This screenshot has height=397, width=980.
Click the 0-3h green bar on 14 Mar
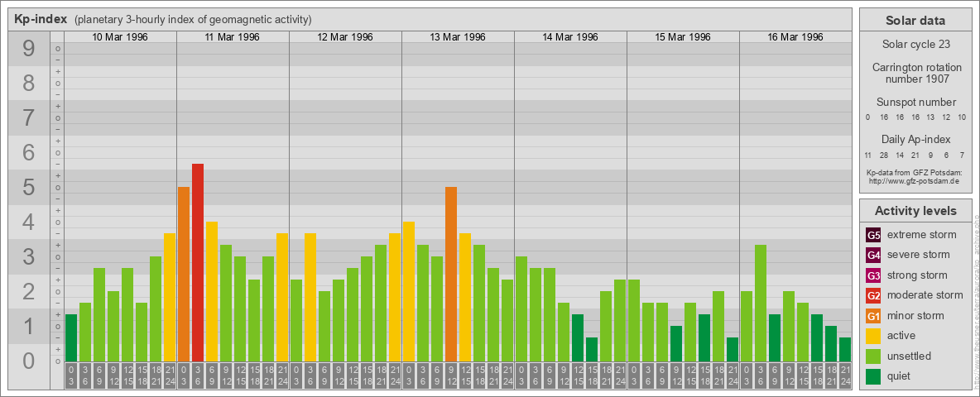tap(521, 309)
